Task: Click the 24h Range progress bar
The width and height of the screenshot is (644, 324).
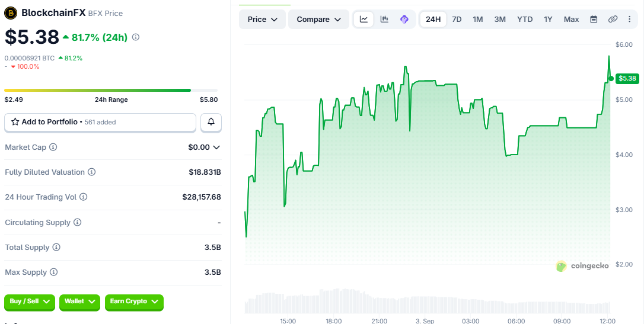Action: 111,90
